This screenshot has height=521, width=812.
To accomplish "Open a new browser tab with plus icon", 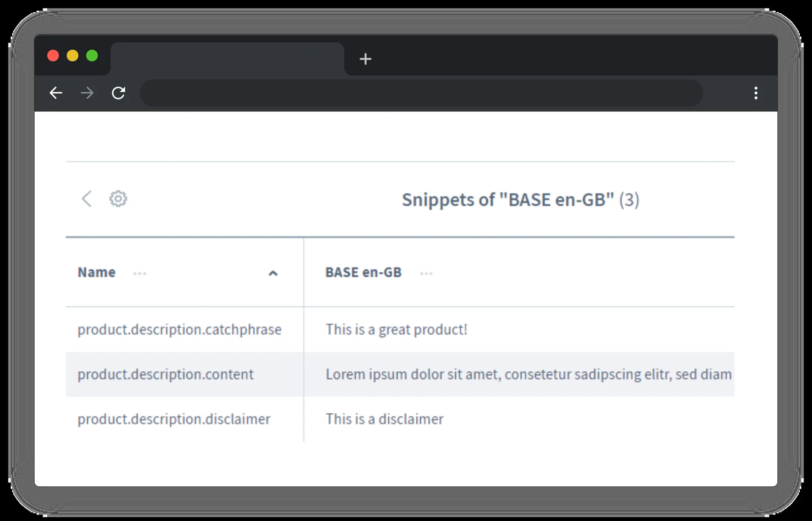I will (x=365, y=59).
